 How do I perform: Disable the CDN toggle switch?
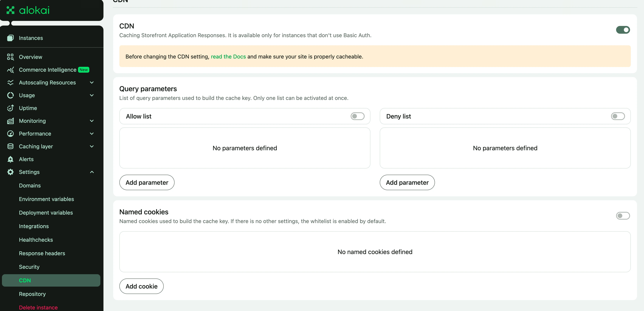click(x=623, y=30)
